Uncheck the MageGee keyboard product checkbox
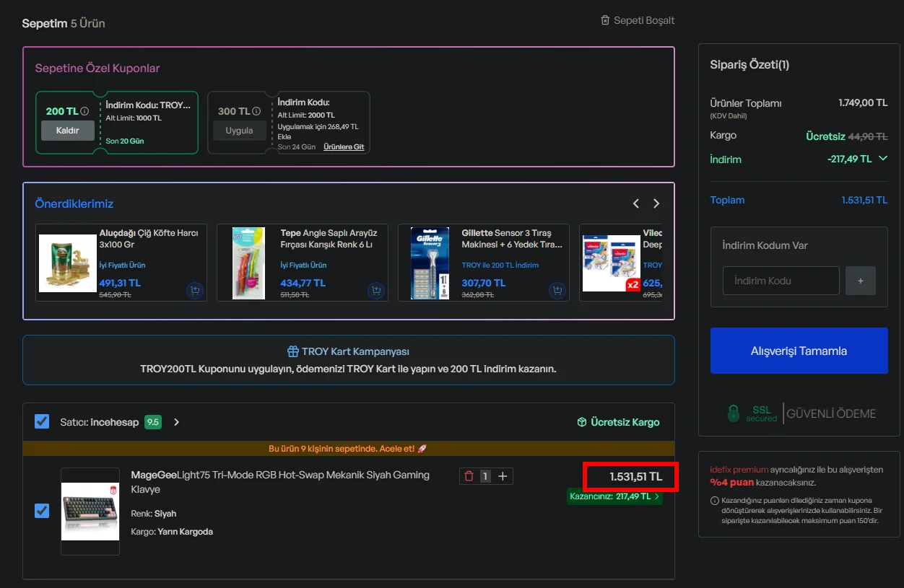Image resolution: width=904 pixels, height=588 pixels. pyautogui.click(x=42, y=511)
